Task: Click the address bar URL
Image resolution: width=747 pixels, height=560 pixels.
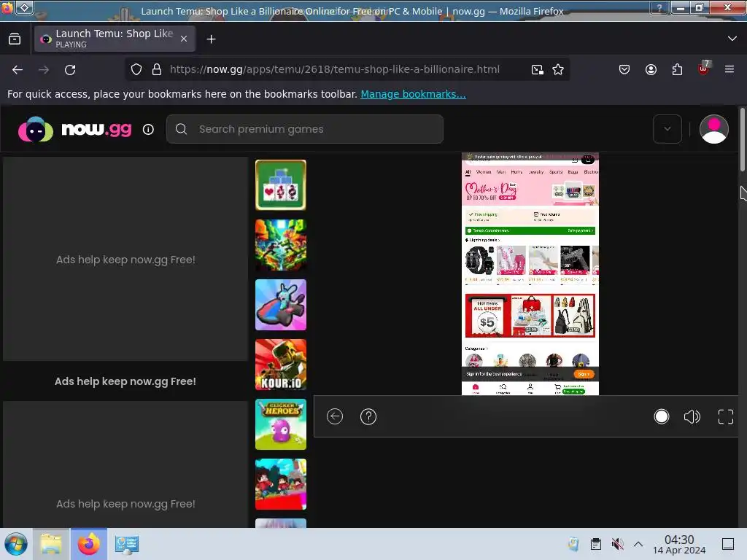Action: [x=334, y=69]
